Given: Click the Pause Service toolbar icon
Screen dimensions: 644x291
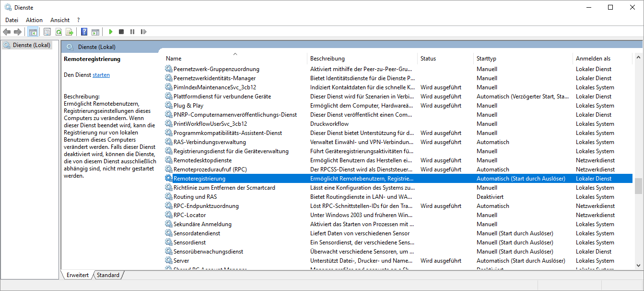Looking at the screenshot, I should 132,32.
